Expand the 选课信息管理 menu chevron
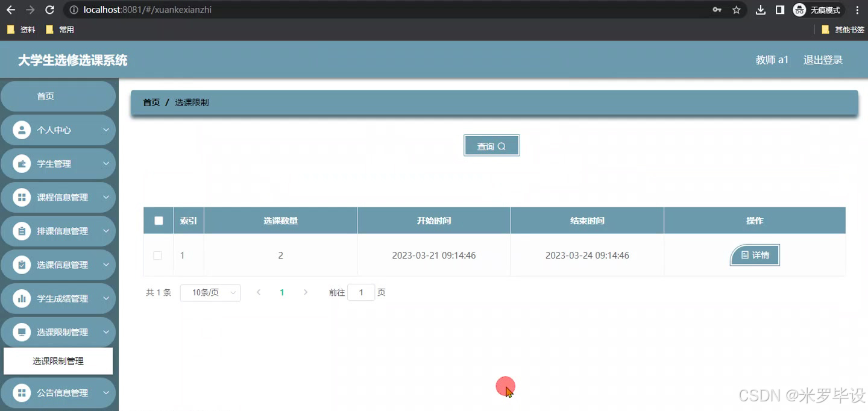 click(x=105, y=265)
